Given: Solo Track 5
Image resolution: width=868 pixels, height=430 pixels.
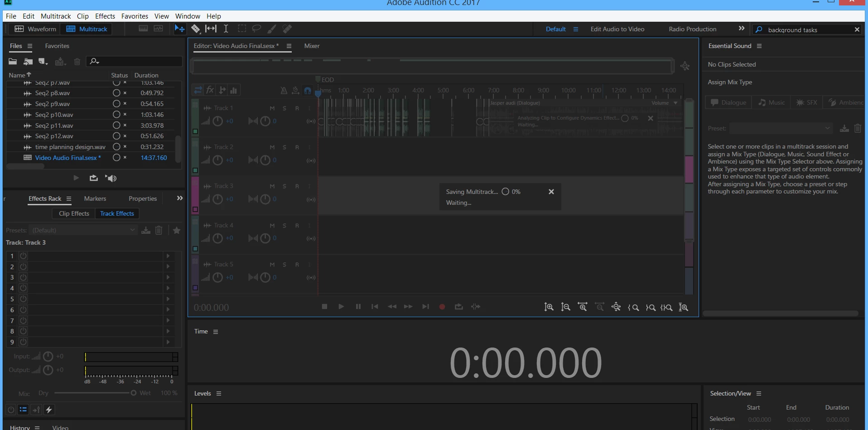Looking at the screenshot, I should [285, 265].
